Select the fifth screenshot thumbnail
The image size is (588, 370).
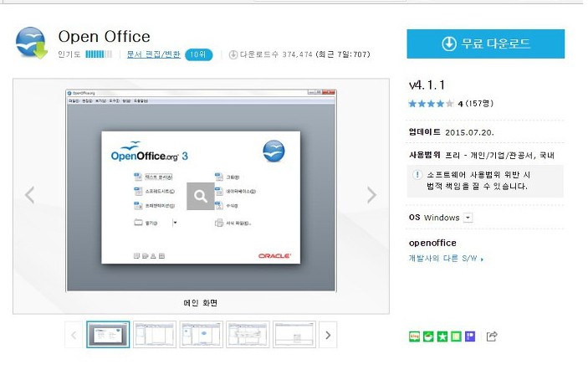[x=294, y=334]
